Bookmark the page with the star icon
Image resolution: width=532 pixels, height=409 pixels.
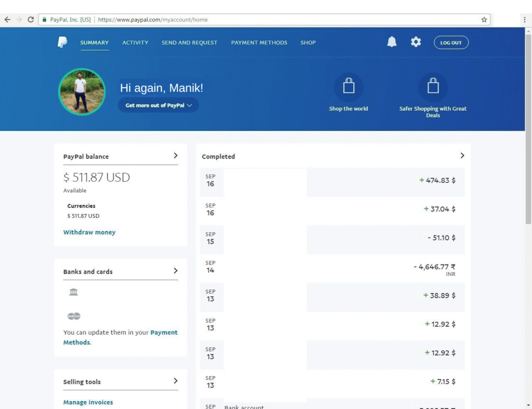click(484, 20)
